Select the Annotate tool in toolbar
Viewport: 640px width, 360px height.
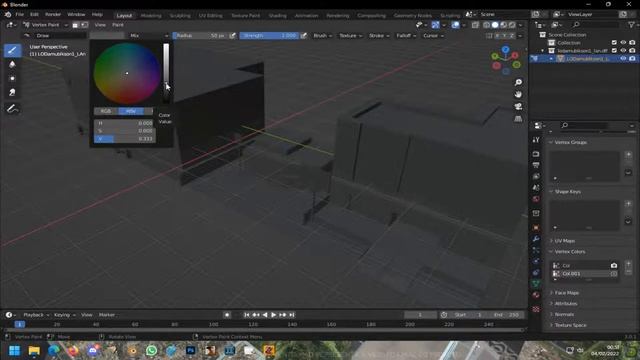[12, 109]
